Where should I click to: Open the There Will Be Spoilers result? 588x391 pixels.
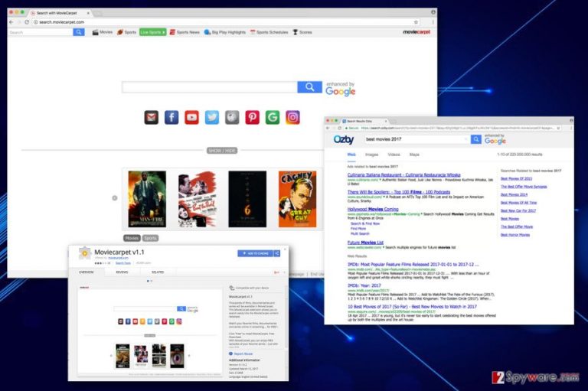[399, 192]
